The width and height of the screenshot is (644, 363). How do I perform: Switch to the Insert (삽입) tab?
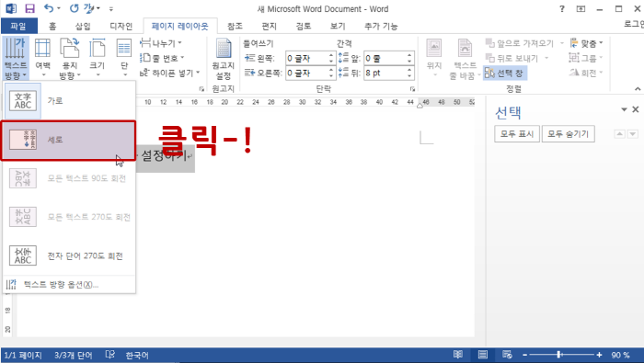coord(83,27)
